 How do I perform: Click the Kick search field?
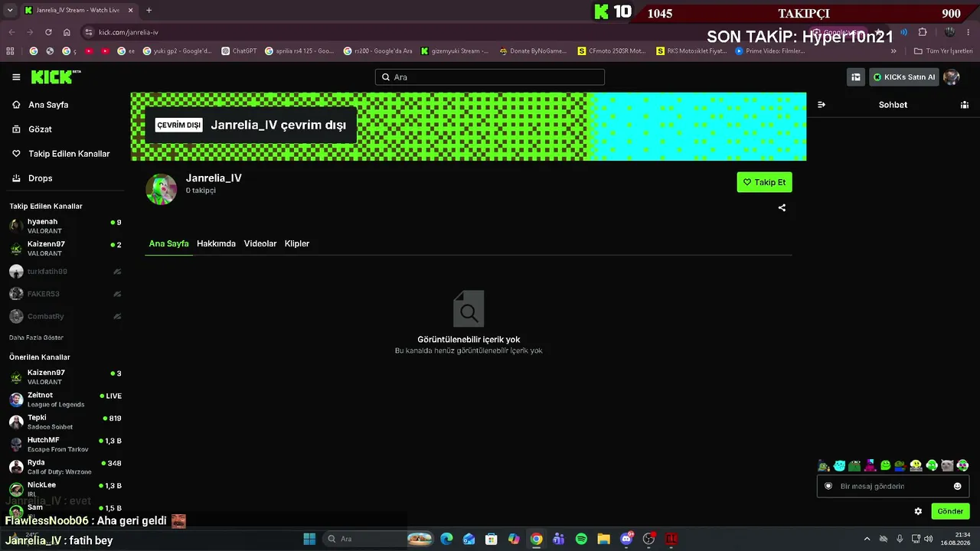click(x=490, y=77)
